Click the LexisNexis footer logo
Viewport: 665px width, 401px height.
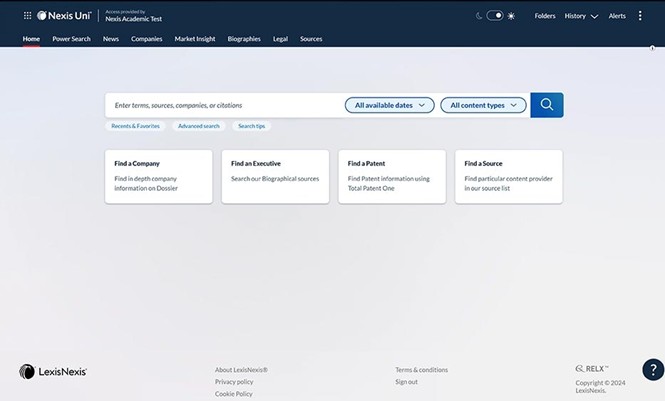[x=53, y=371]
